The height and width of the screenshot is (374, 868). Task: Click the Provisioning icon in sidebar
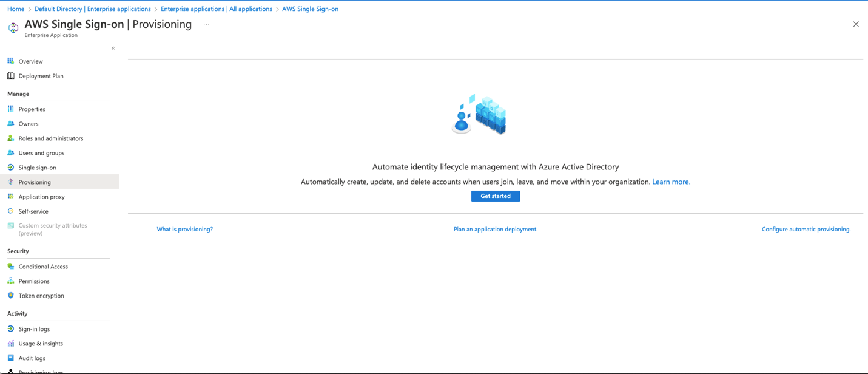point(10,182)
